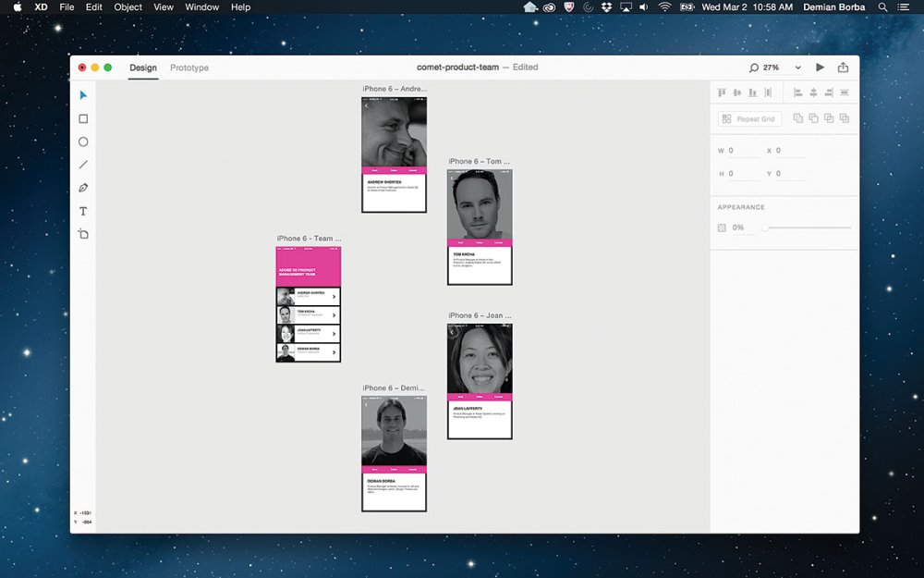Click the Tom Krcha portrait artboard
Screen dimensions: 924x578
click(x=480, y=228)
